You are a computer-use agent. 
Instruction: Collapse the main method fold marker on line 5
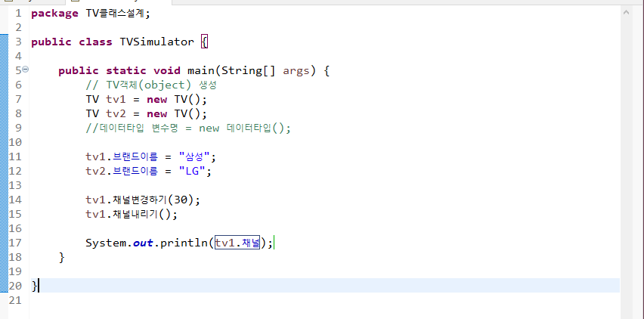click(26, 70)
